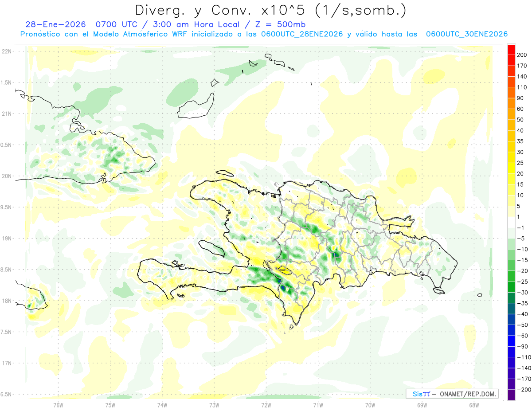Click the colorbar label '-30'
The width and height of the screenshot is (532, 411).
click(523, 293)
